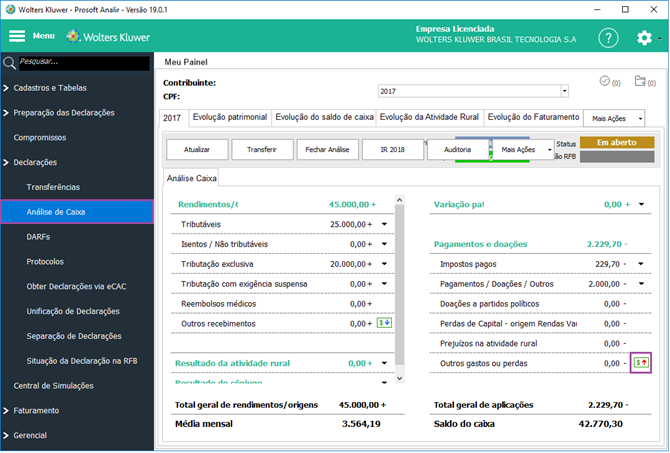Click the Prosoft Analir title bar icon
The image size is (670, 453).
click(10, 9)
